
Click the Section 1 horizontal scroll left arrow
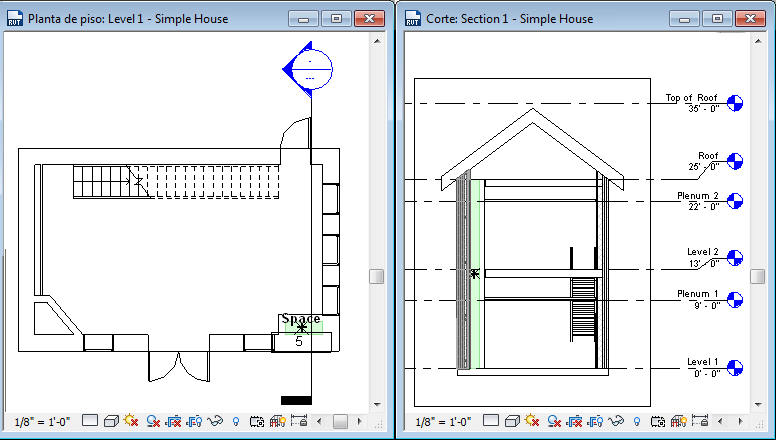point(720,422)
